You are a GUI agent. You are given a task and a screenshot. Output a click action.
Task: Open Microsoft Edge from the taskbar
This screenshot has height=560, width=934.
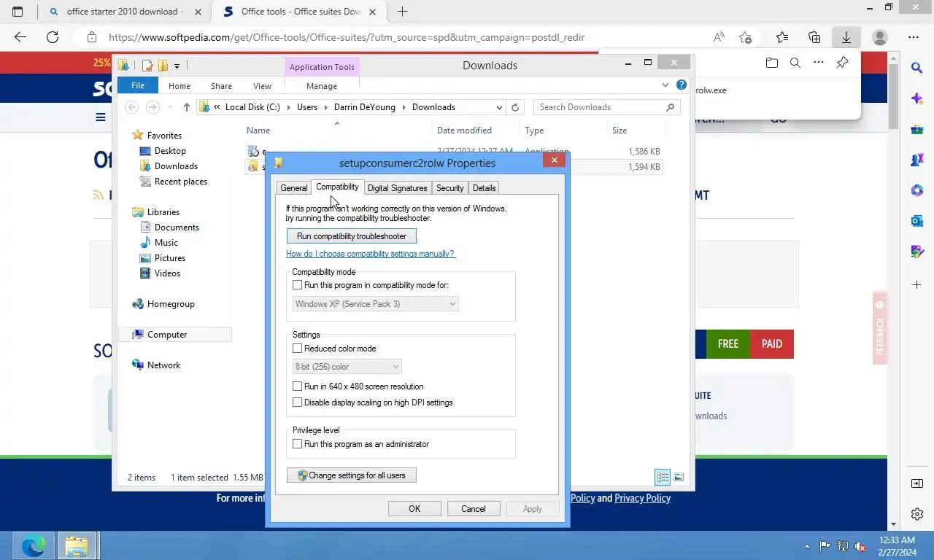(x=33, y=545)
